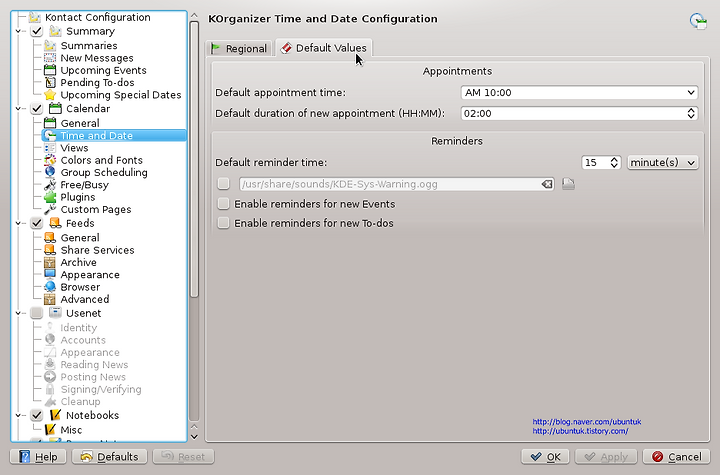Viewport: 720px width, 475px height.
Task: Uncheck the Summary component checkbox
Action: [37, 31]
